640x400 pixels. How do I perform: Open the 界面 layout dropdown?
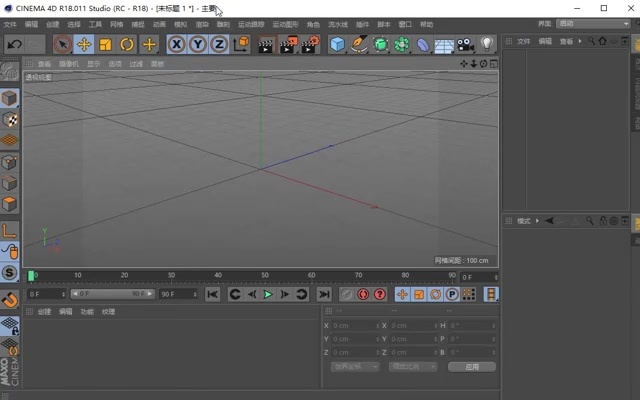(593, 23)
